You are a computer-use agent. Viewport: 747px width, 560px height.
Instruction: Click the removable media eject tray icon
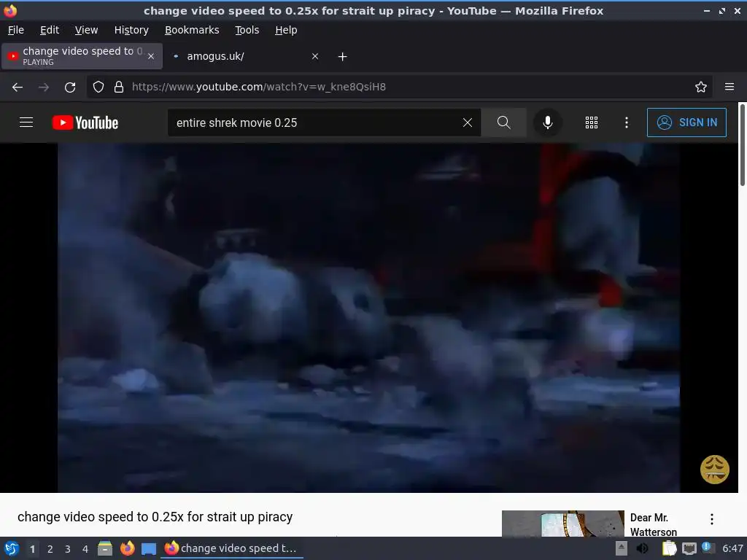point(622,548)
